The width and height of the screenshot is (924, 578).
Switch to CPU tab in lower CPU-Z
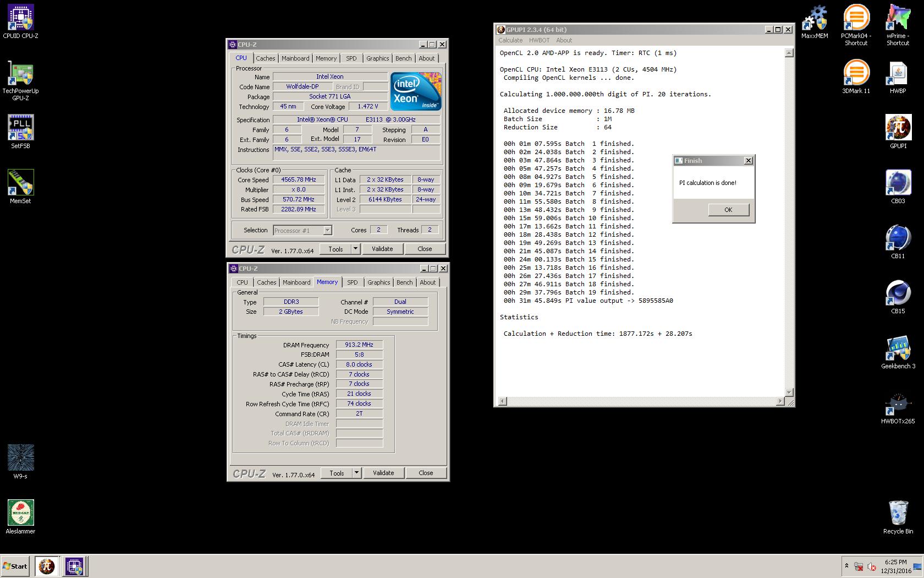pos(242,282)
